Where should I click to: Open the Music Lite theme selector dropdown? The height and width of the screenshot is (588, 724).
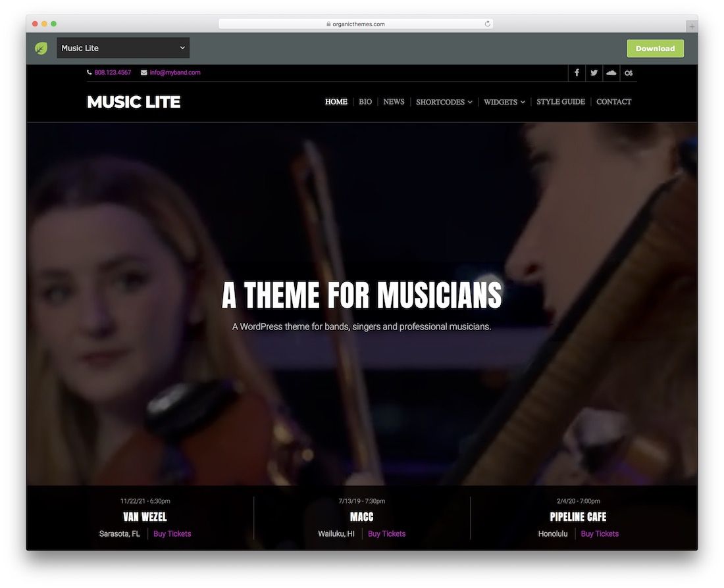point(123,48)
